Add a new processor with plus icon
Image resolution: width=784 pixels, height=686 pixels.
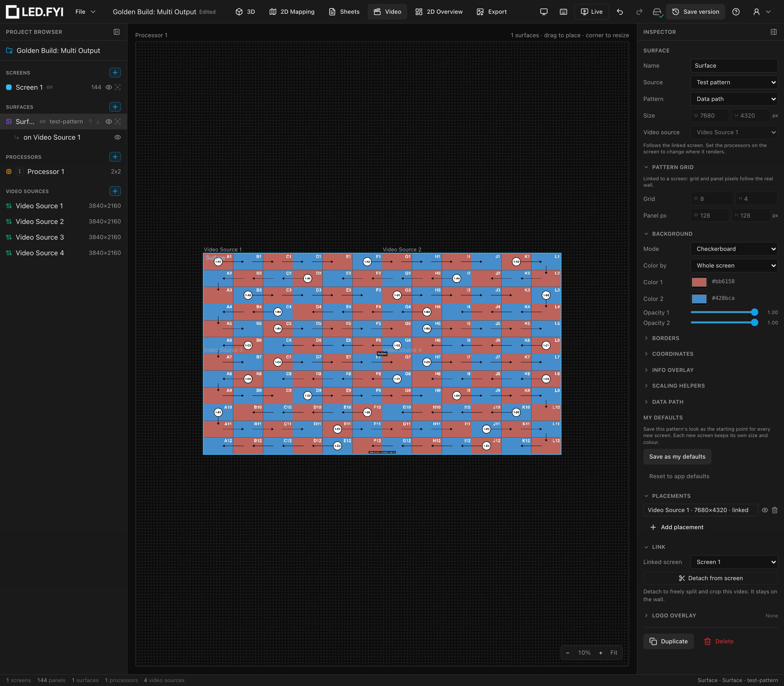coord(115,157)
